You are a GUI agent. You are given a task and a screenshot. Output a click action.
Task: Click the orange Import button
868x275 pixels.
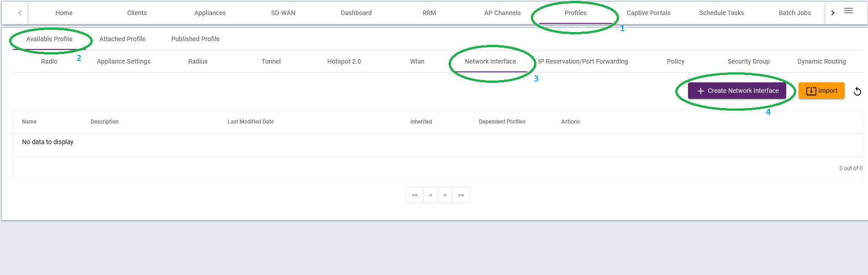point(821,91)
